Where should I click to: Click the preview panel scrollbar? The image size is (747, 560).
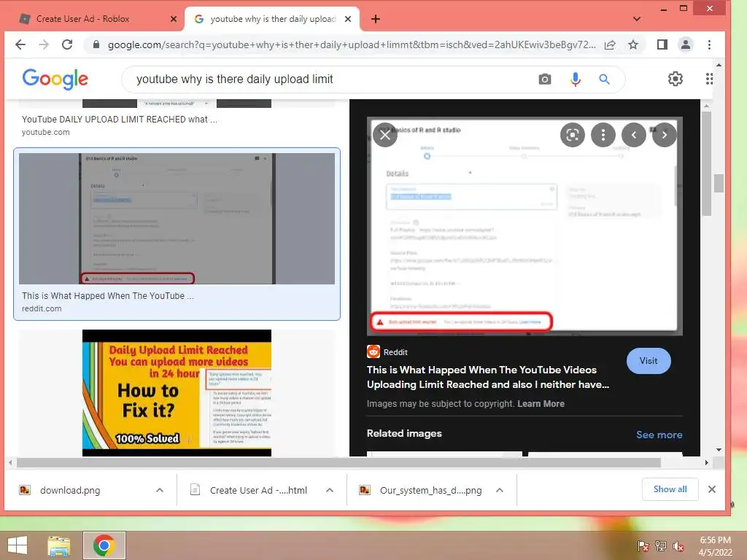[706, 164]
